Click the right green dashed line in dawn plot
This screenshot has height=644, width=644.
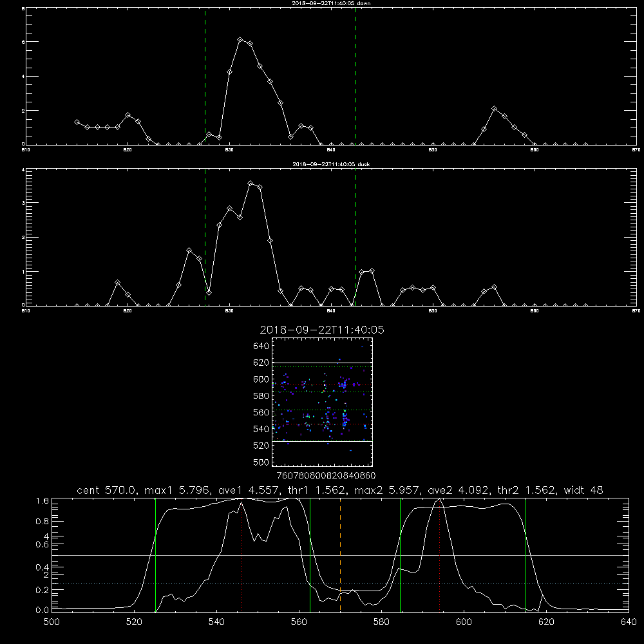coord(355,77)
